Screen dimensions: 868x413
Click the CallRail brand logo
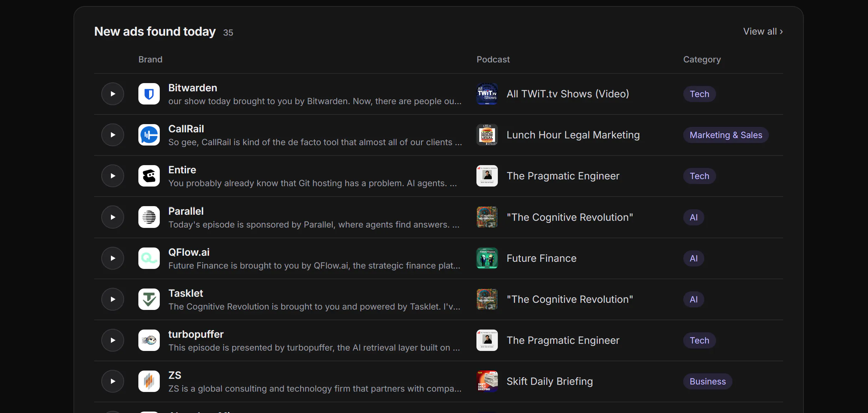[x=149, y=135]
